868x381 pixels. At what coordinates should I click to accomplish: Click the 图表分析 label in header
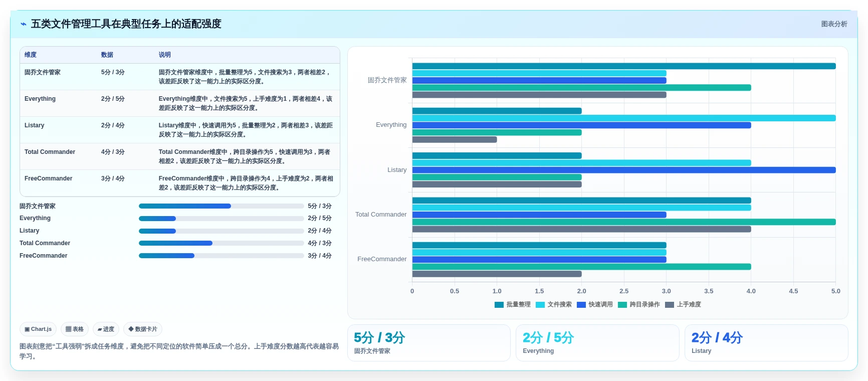click(x=834, y=24)
